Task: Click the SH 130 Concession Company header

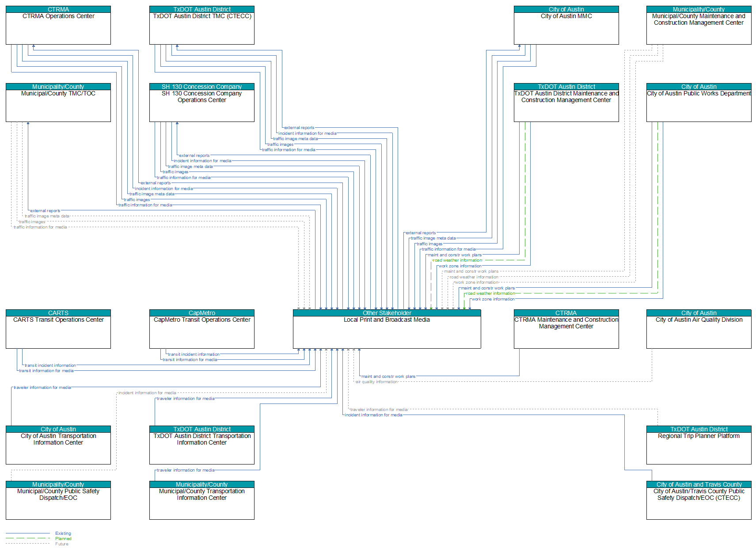Action: point(202,87)
